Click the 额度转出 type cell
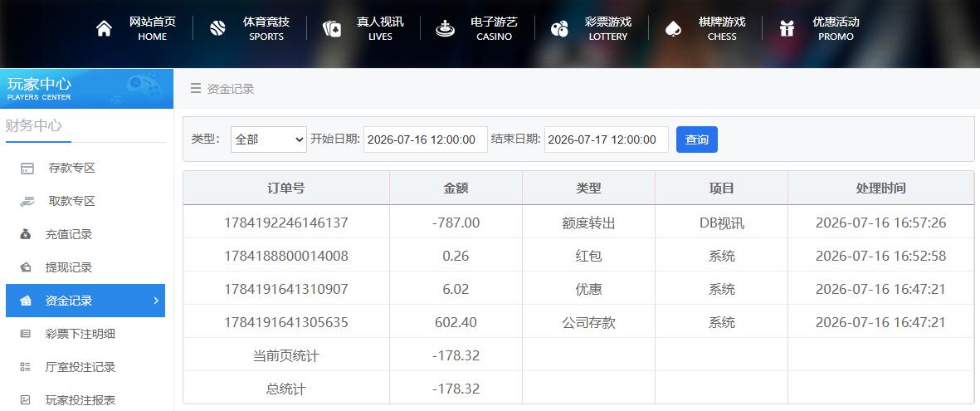Image resolution: width=980 pixels, height=411 pixels. [589, 223]
